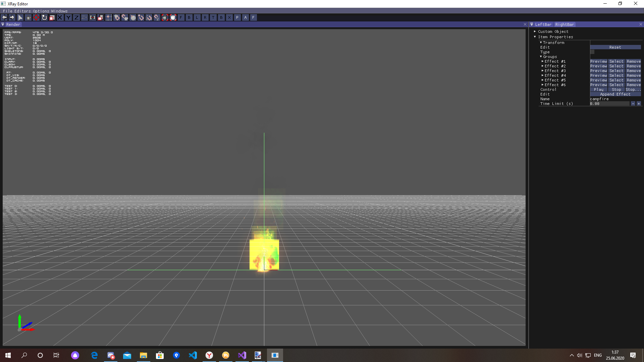Switch to the LeftBar tab
This screenshot has width=644, height=362.
point(543,24)
